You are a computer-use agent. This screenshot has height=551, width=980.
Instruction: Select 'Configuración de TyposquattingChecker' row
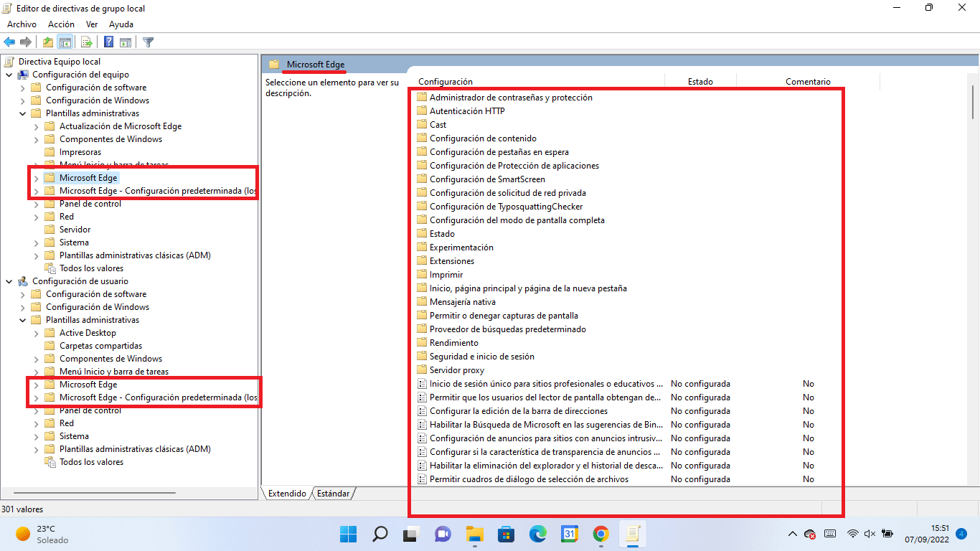pyautogui.click(x=507, y=207)
